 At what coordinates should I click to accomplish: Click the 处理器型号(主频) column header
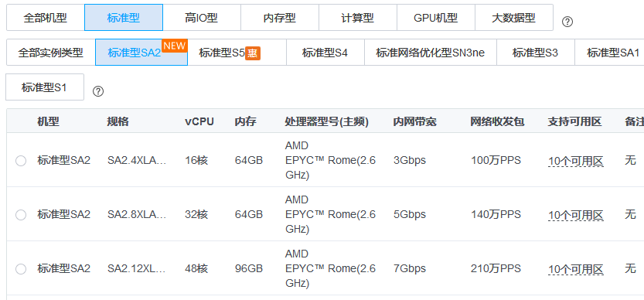(326, 121)
